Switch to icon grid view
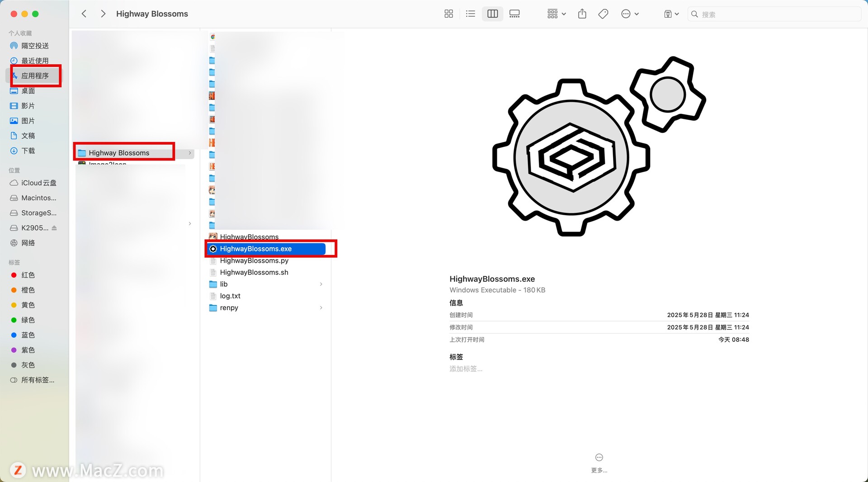The image size is (868, 482). [x=448, y=14]
